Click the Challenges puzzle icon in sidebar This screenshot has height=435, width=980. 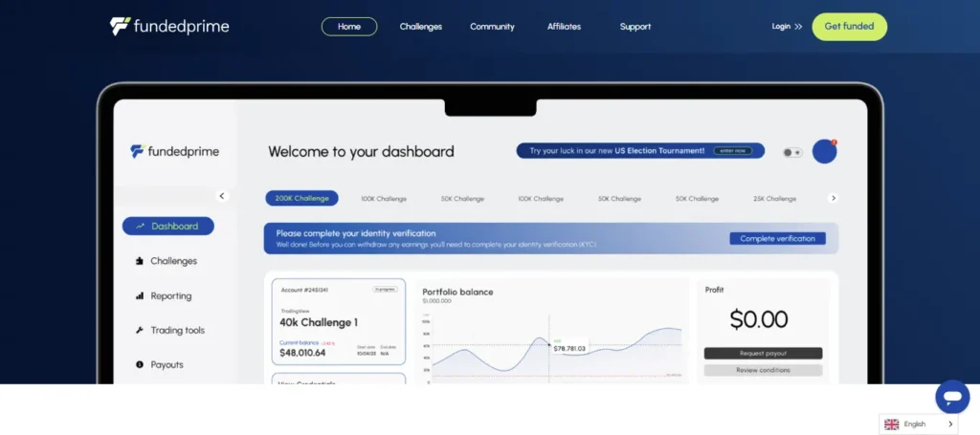140,261
